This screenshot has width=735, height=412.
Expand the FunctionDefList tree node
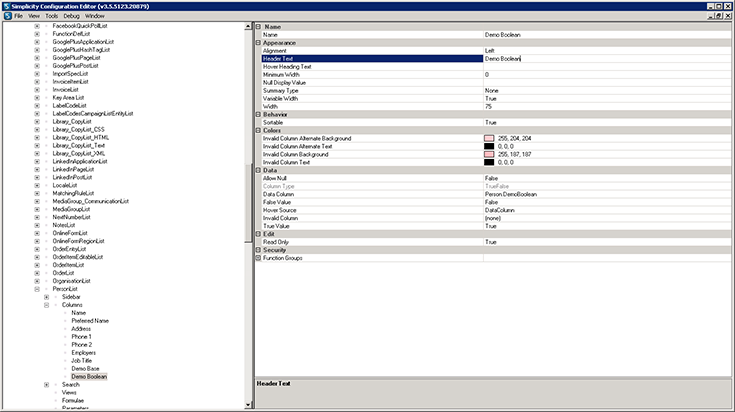point(37,34)
